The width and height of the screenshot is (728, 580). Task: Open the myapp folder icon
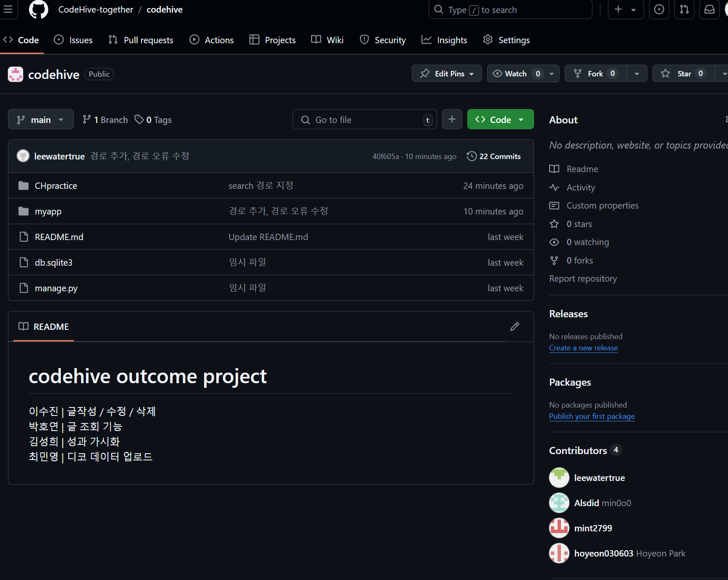click(24, 211)
